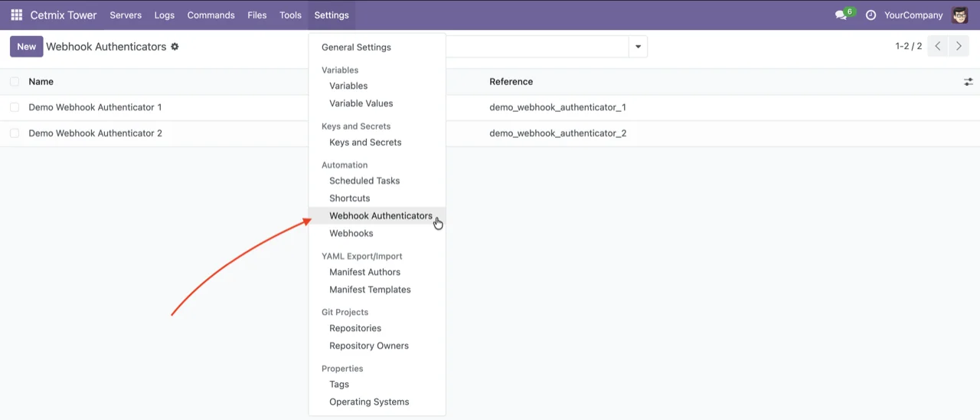The height and width of the screenshot is (420, 980).
Task: Check Demo Webhook Authenticator 2 row checkbox
Action: pyautogui.click(x=15, y=133)
